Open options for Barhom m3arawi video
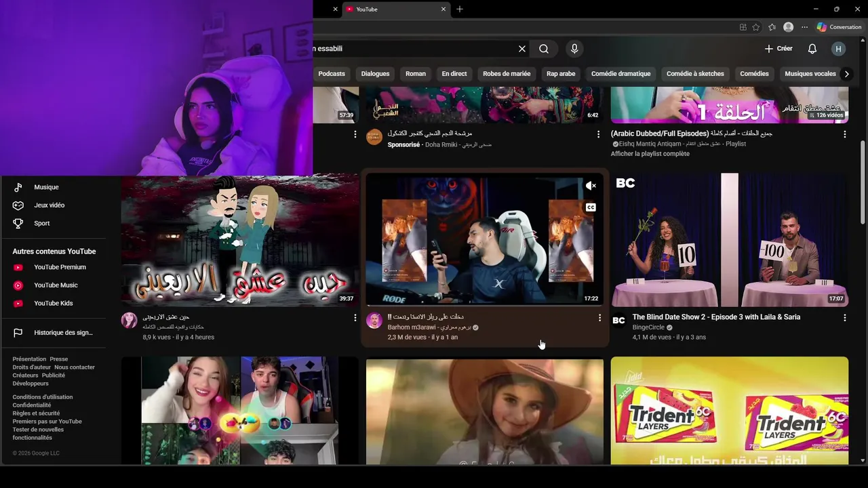 click(599, 317)
